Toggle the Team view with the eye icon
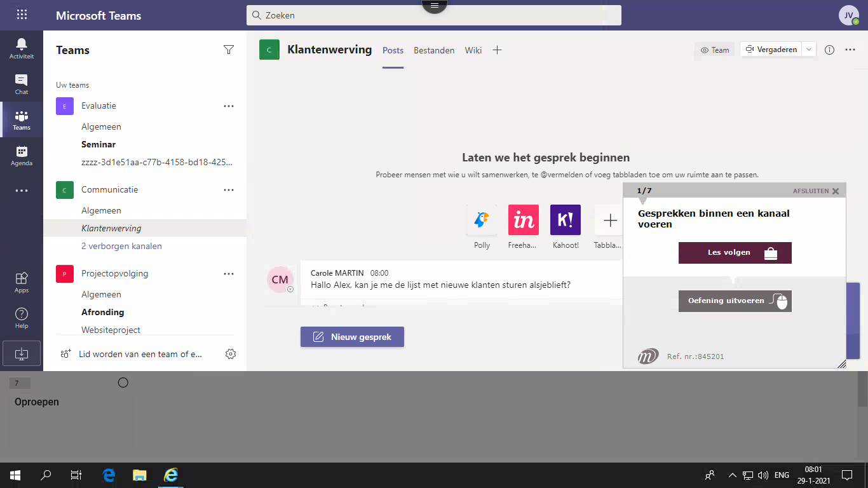868x488 pixels. pos(714,50)
